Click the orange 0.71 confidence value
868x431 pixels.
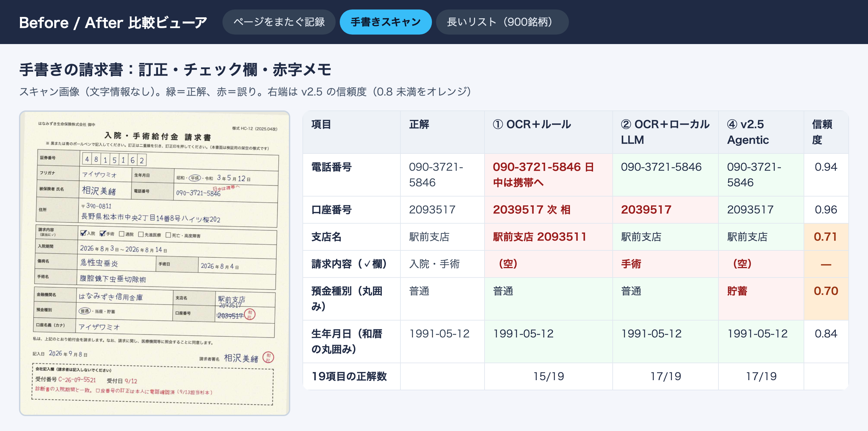[x=826, y=237]
